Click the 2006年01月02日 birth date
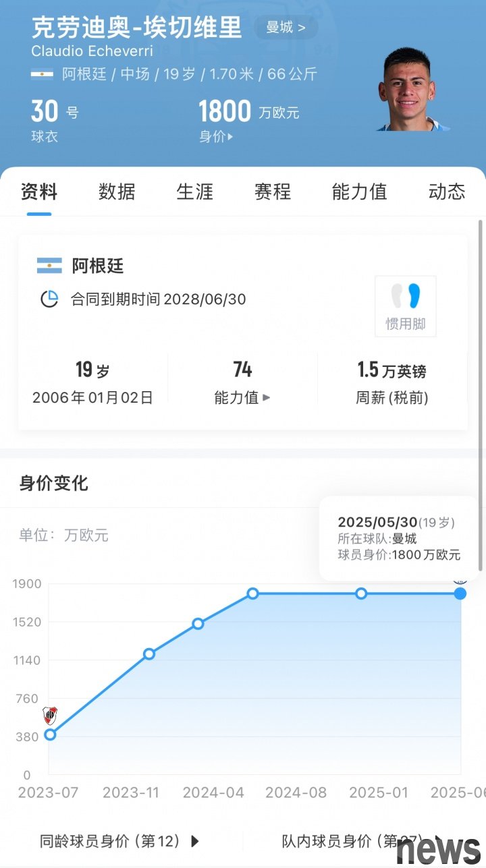Viewport: 486px width, 868px height. tap(93, 398)
